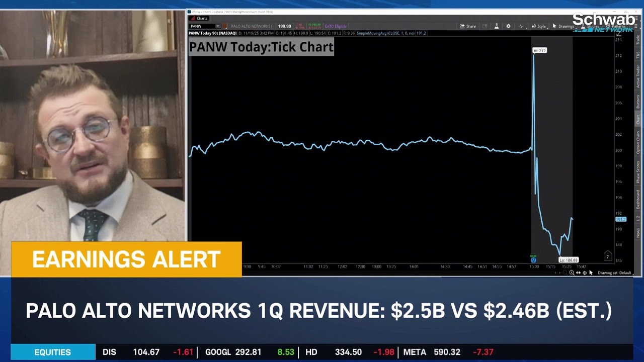This screenshot has width=644, height=362.
Task: Click the META 590.32 ticker entry
Action: [x=448, y=352]
